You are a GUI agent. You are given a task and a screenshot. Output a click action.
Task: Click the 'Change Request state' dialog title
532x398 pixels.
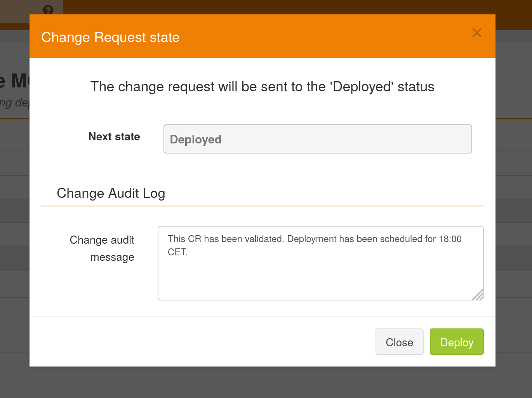pos(110,37)
